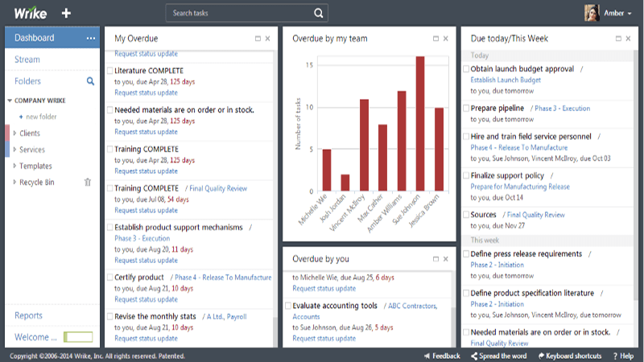644x362 pixels.
Task: Open the Dashboard three-dots options menu
Action: (91, 38)
